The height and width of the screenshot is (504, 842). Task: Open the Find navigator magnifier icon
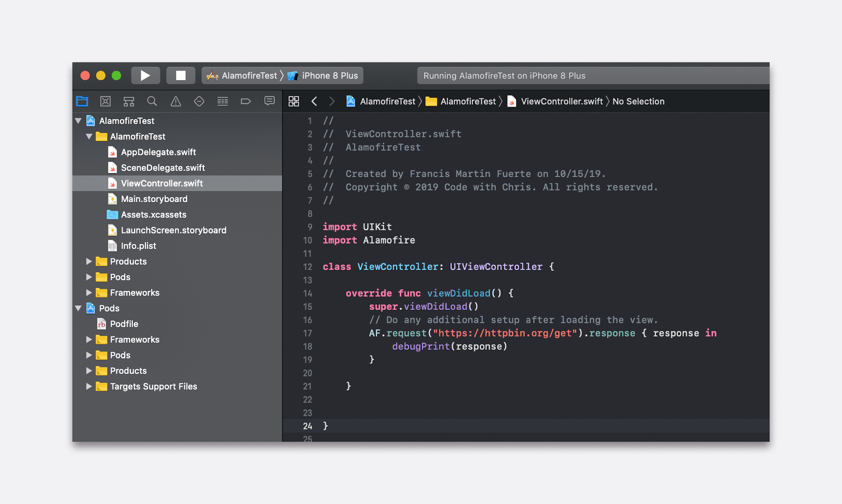(152, 102)
